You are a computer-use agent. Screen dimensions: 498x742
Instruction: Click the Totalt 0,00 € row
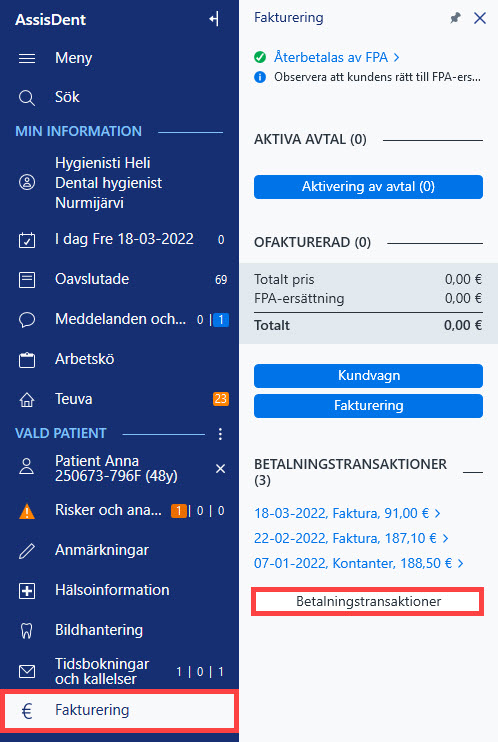point(368,326)
